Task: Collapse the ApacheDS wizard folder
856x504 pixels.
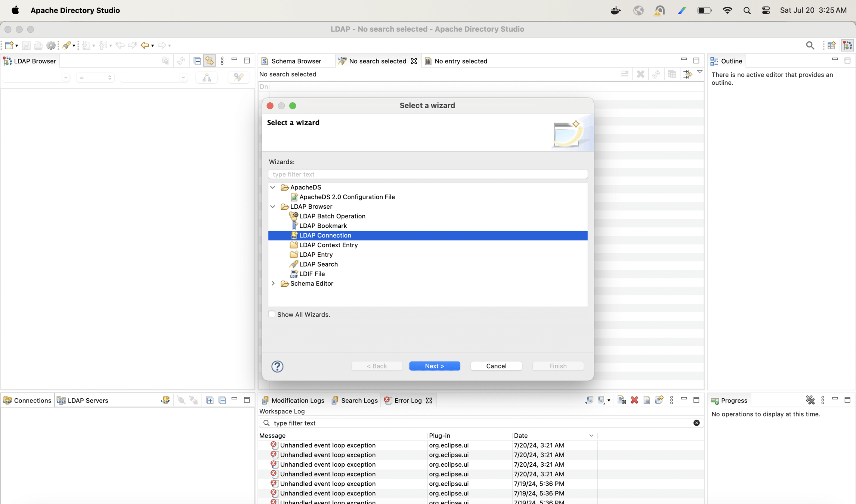Action: point(273,187)
